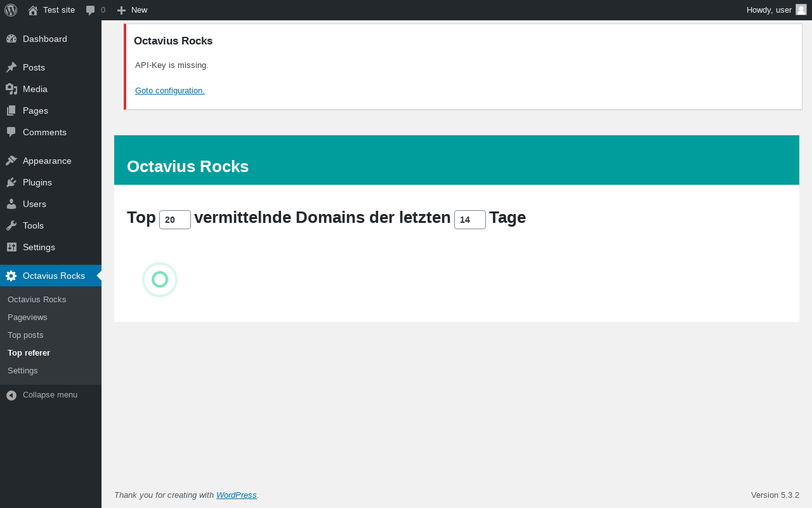Open Comments in the sidebar
The image size is (812, 508).
[51, 132]
